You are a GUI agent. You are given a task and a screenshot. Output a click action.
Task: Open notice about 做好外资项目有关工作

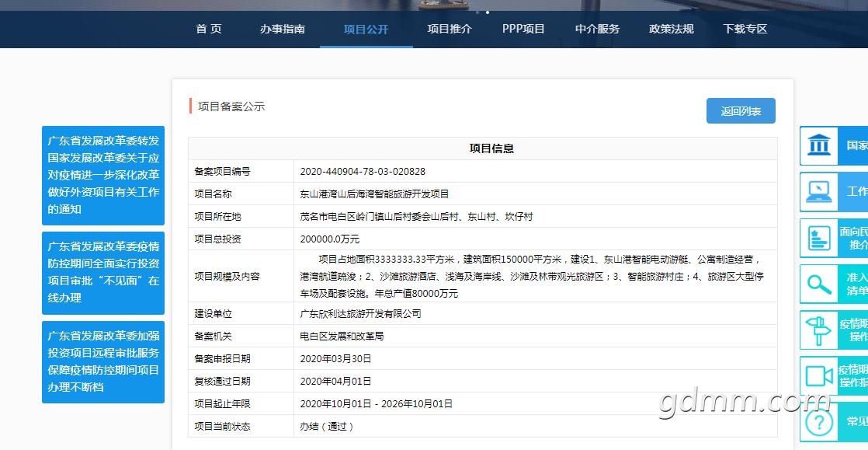coord(103,175)
